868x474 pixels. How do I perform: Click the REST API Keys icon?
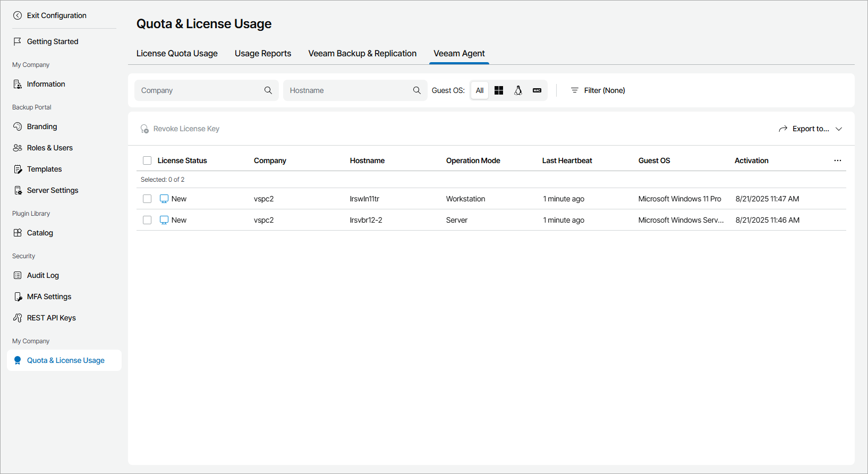click(18, 318)
